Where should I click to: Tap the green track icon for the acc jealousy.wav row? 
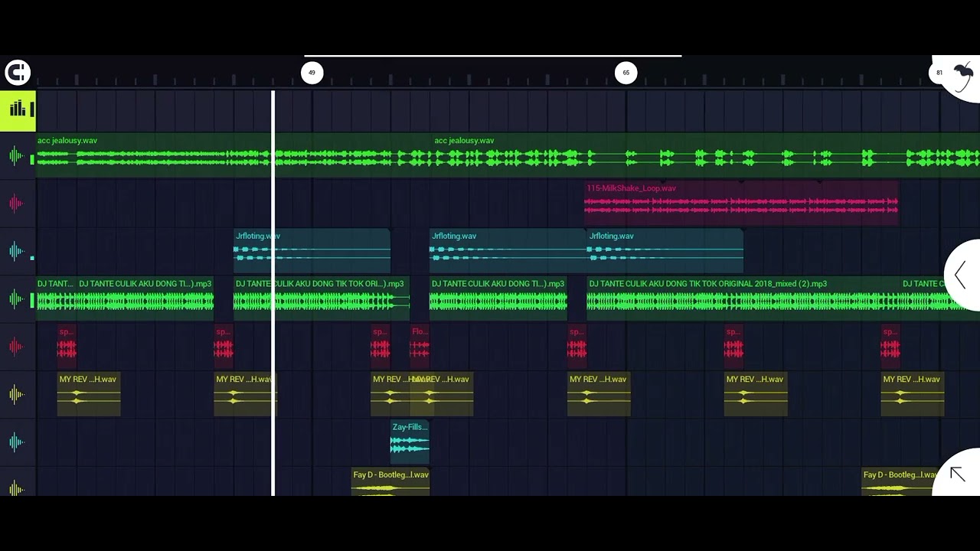17,156
